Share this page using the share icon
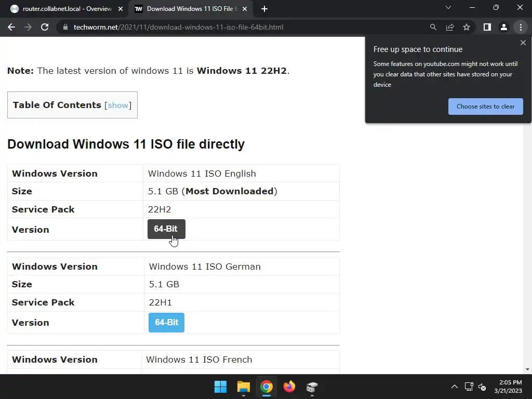The width and height of the screenshot is (532, 399). pos(450,27)
